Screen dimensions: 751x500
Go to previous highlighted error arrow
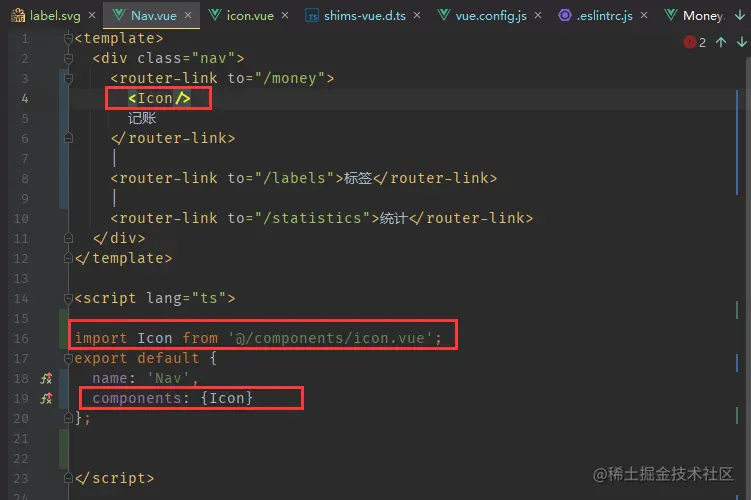[721, 42]
